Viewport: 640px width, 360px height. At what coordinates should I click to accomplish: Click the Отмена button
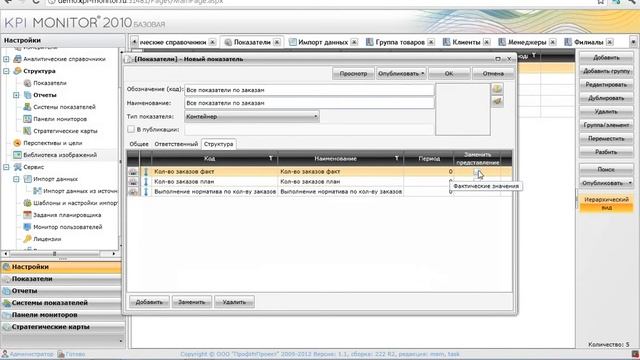tap(493, 73)
